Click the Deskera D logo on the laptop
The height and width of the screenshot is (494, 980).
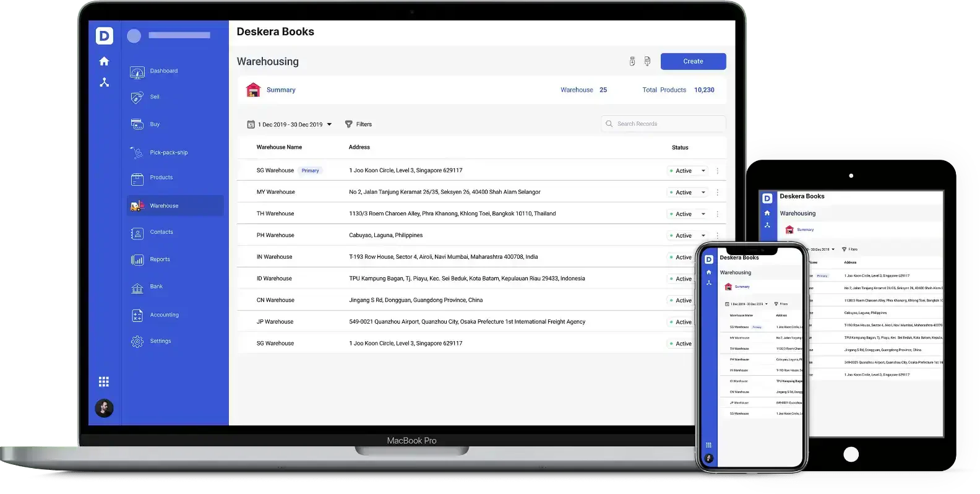tap(104, 36)
